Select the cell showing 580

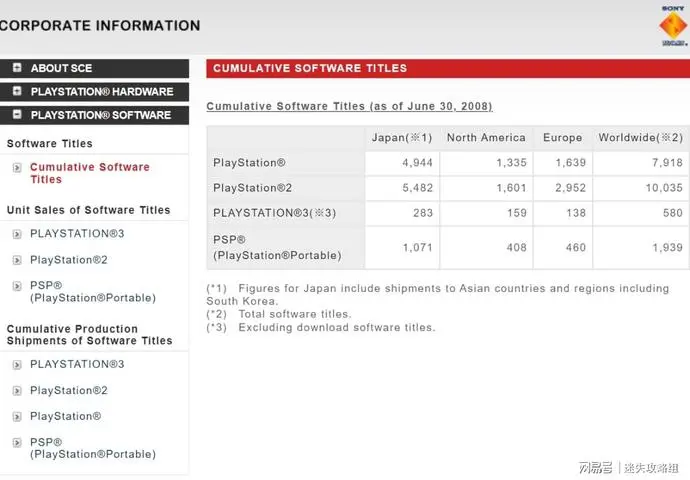tap(641, 213)
